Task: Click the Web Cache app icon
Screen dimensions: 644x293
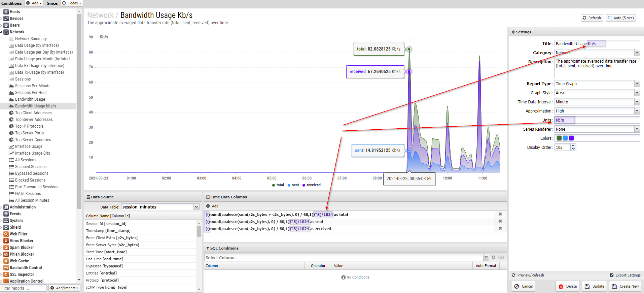Action: click(x=6, y=261)
